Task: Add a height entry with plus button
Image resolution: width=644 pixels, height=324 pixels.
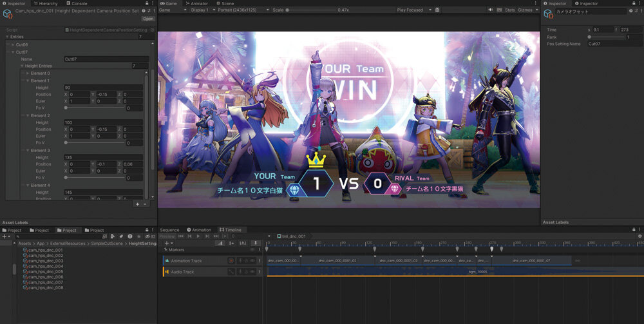Action: click(138, 204)
